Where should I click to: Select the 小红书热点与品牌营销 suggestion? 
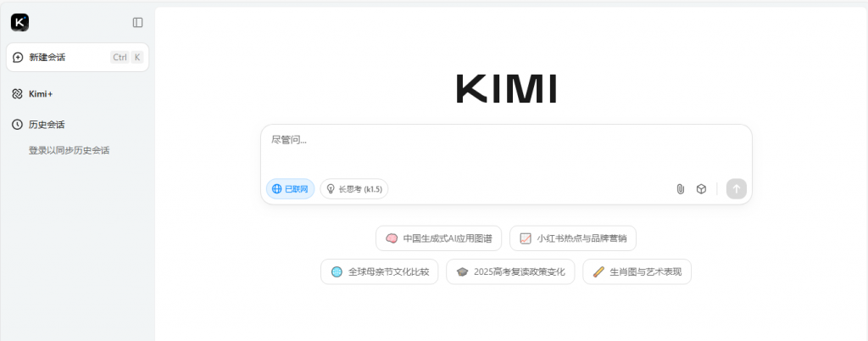[x=573, y=238]
